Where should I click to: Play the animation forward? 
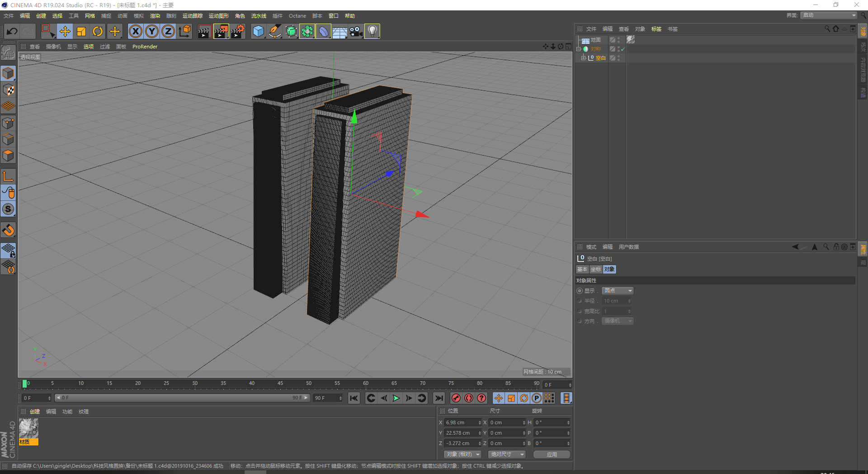click(396, 398)
